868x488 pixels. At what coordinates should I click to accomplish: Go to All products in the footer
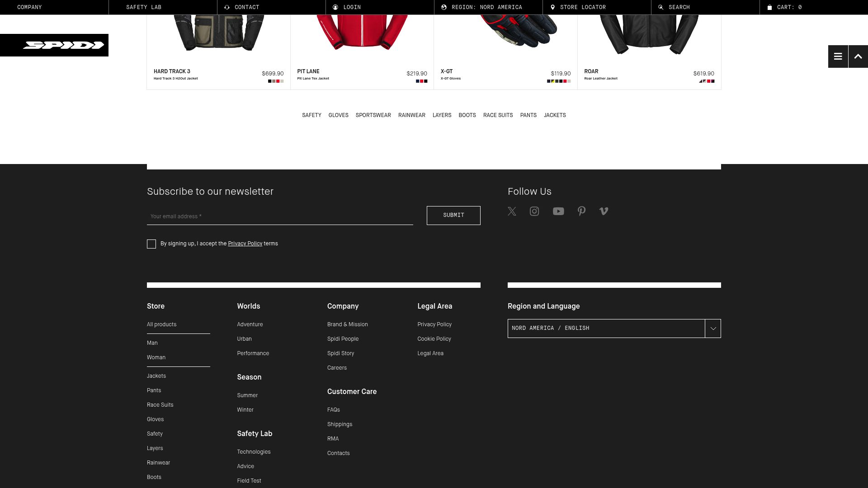(x=161, y=324)
